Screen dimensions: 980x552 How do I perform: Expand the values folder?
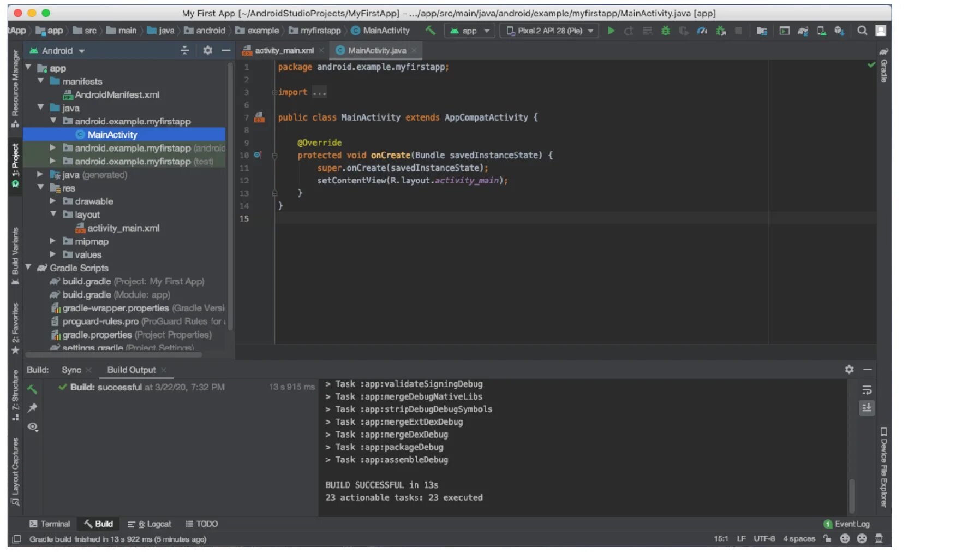53,254
